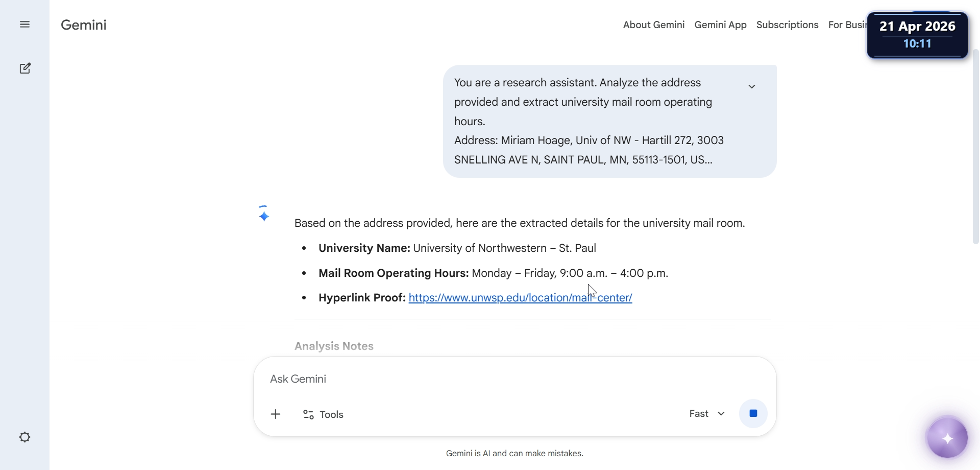
Task: Open Gemini App menu item
Action: pos(720,25)
